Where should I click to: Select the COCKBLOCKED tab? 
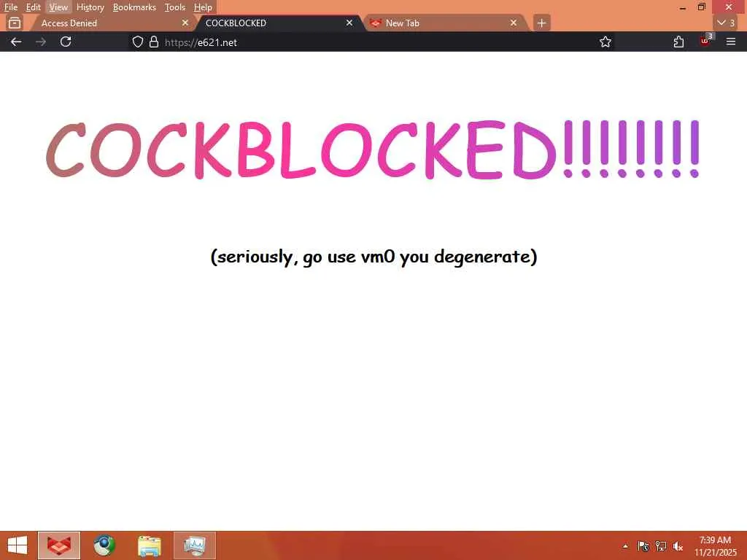[279, 23]
